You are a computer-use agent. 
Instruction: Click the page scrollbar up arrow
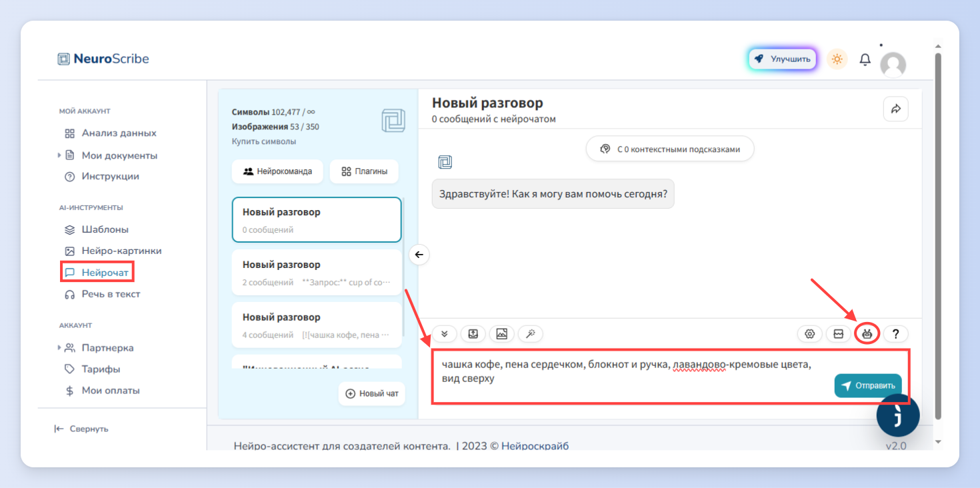coord(939,46)
